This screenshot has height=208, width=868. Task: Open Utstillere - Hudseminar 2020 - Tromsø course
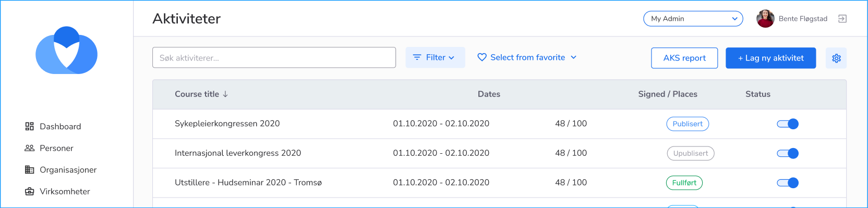click(x=248, y=182)
